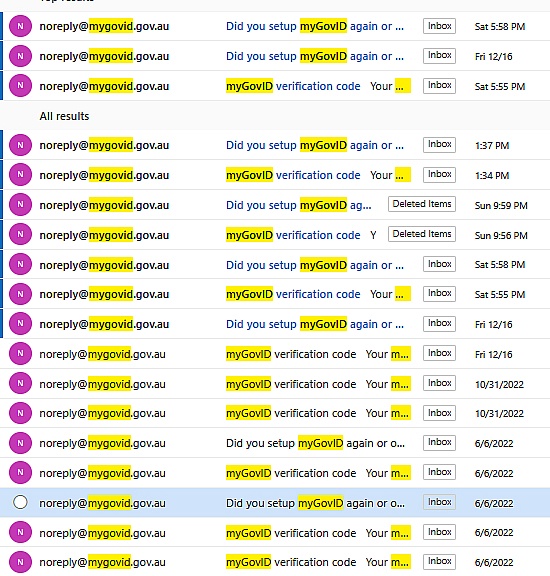
Task: Click the avatar of the unselected 6/6/2022 'Did you setup' email
Action: [20, 443]
